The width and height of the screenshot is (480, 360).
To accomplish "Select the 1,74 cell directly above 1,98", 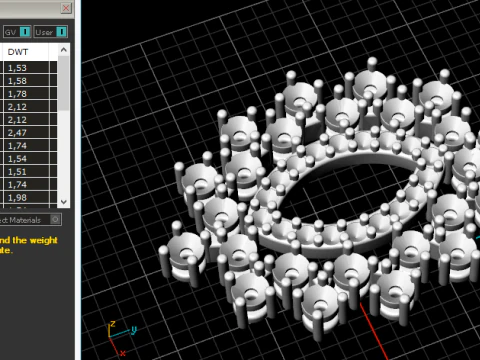I will [26, 185].
